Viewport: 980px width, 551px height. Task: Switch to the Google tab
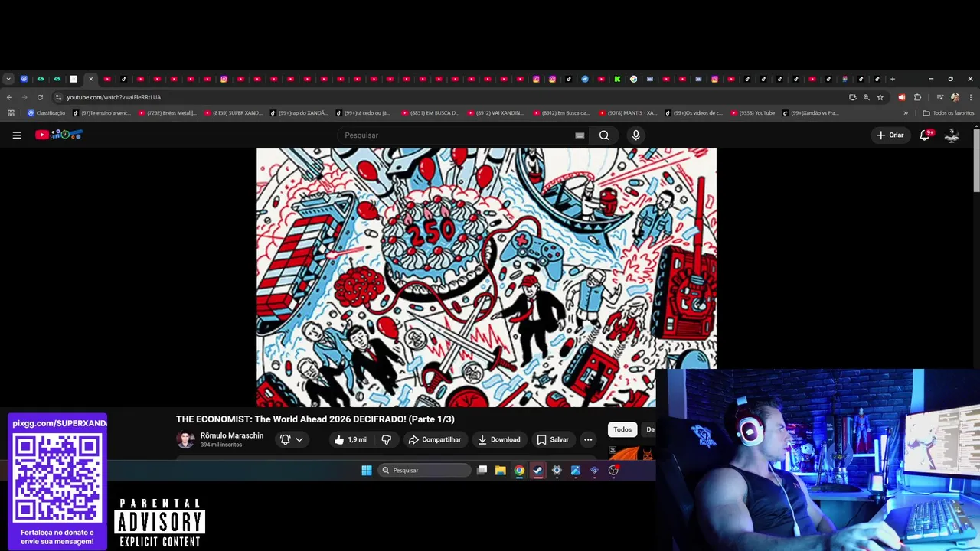(633, 79)
